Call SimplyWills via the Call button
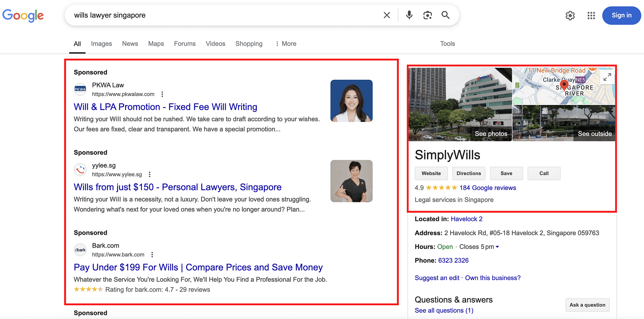 coord(544,173)
